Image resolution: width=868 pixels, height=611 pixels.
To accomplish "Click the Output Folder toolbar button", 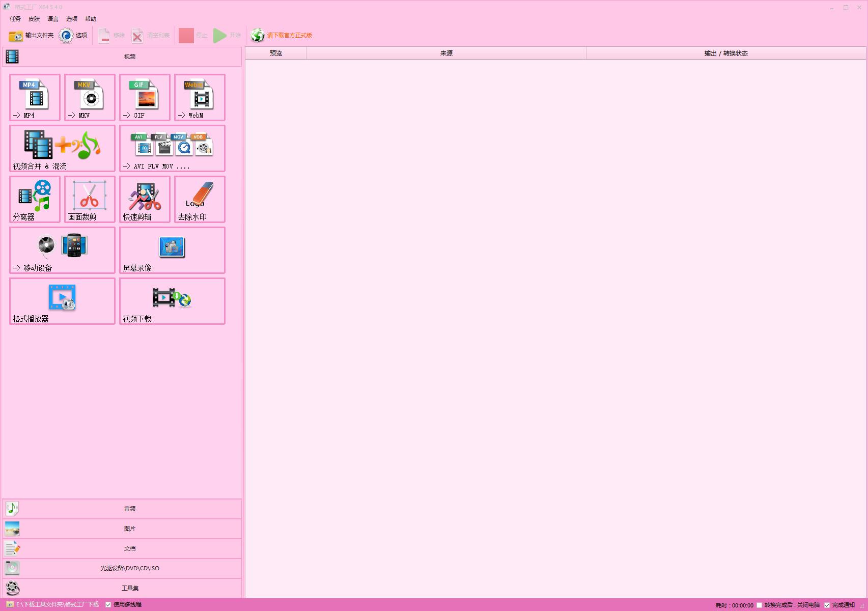I will pos(31,35).
